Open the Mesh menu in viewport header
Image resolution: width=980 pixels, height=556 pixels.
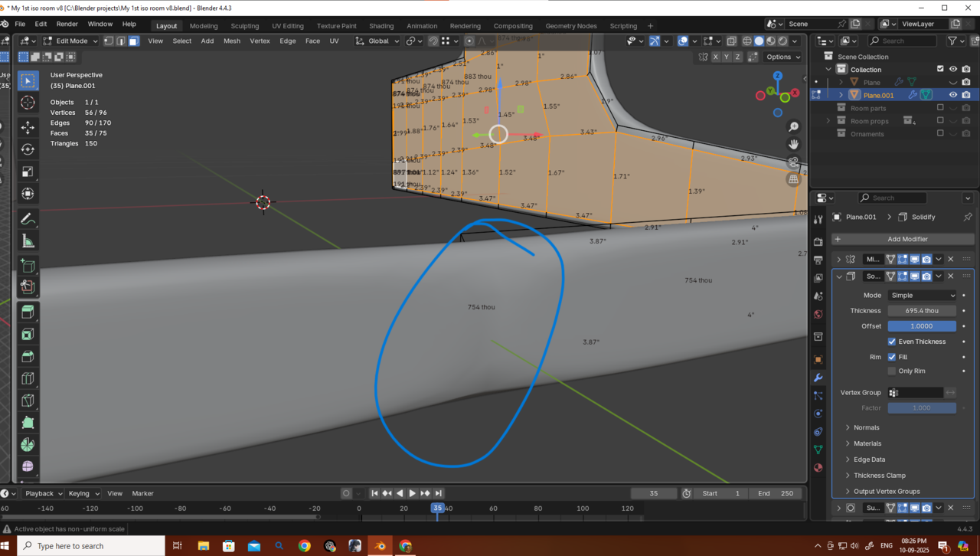click(x=231, y=41)
